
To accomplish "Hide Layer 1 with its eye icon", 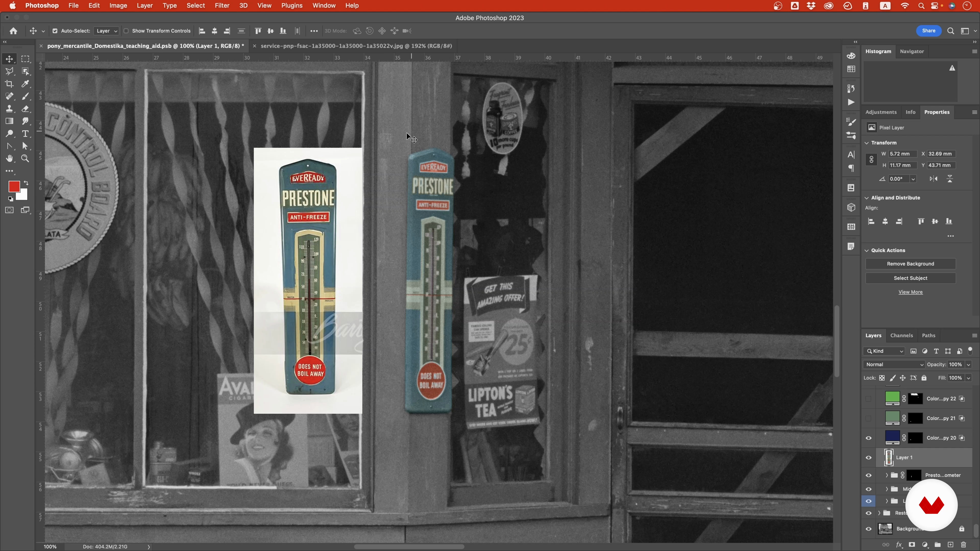I will point(868,457).
